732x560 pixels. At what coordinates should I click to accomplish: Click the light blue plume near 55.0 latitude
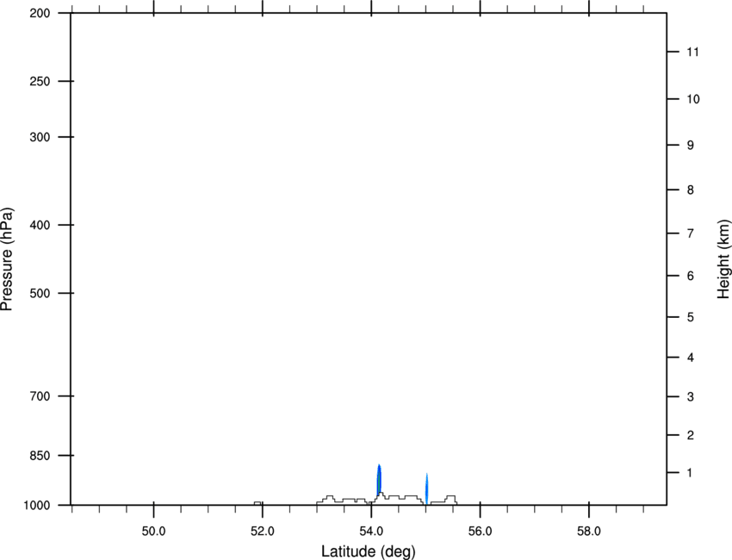(426, 489)
